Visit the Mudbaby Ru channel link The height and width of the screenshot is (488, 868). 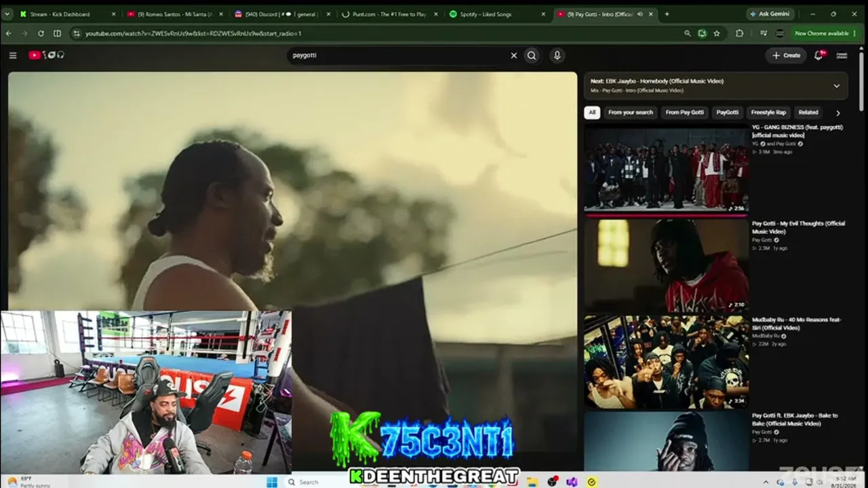766,335
